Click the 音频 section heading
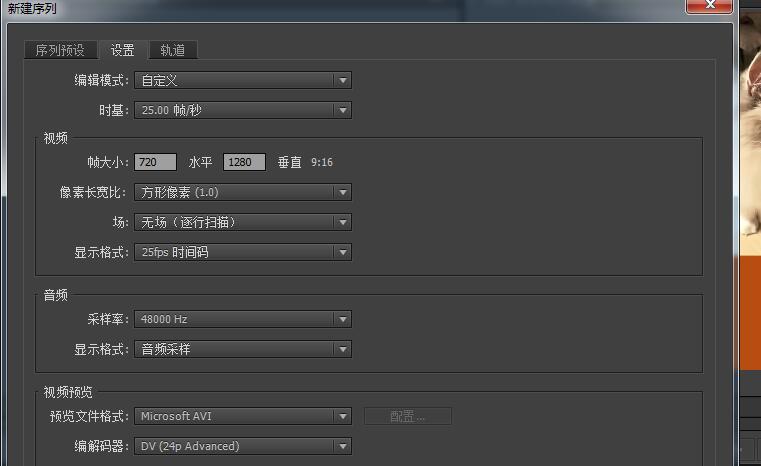Image resolution: width=761 pixels, height=466 pixels. pyautogui.click(x=55, y=295)
